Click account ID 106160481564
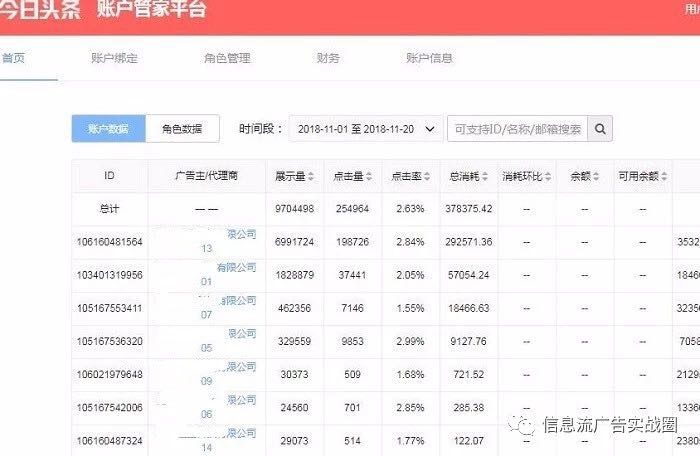 [109, 242]
